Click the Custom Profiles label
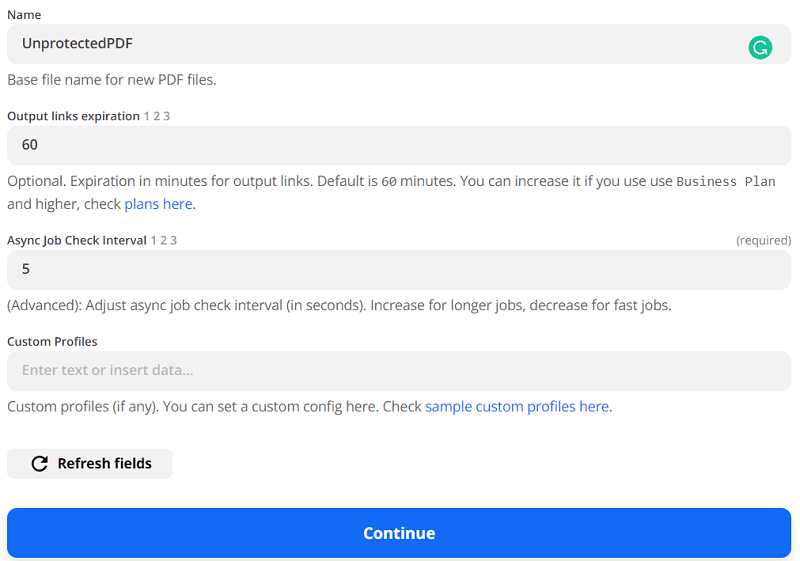 coord(52,341)
